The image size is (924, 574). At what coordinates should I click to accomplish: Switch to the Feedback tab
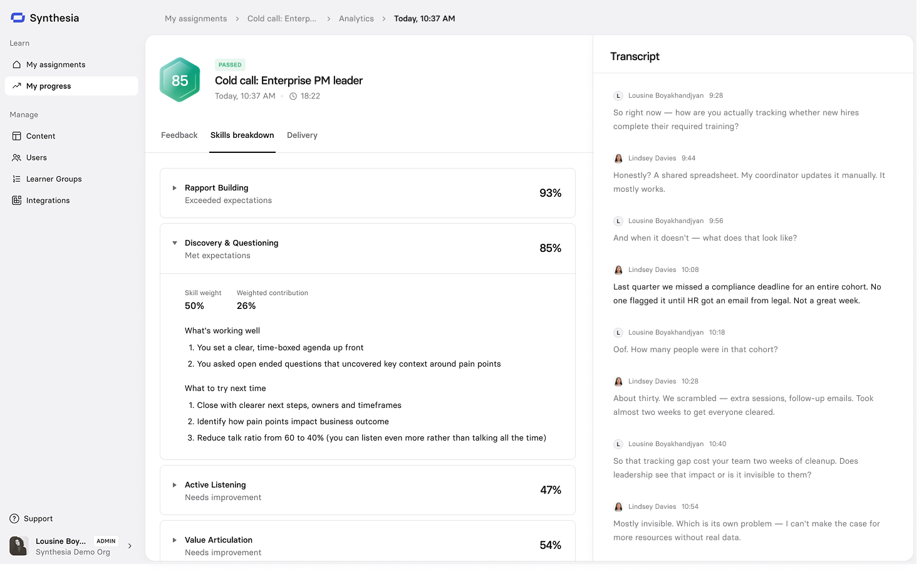pos(179,135)
